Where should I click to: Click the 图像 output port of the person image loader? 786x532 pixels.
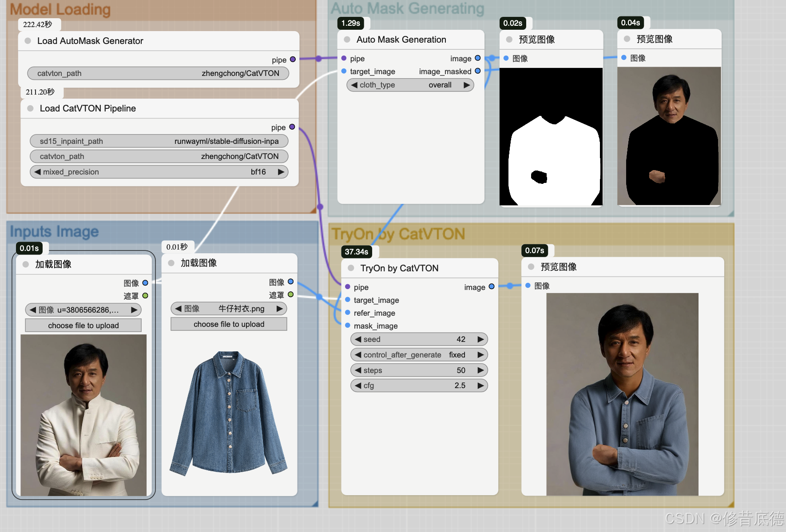[145, 282]
